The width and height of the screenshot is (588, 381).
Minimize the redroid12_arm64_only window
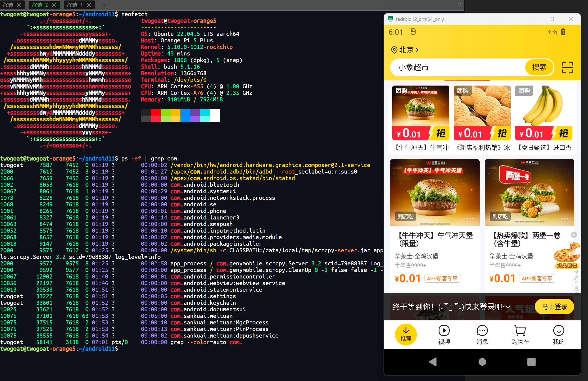pos(533,19)
